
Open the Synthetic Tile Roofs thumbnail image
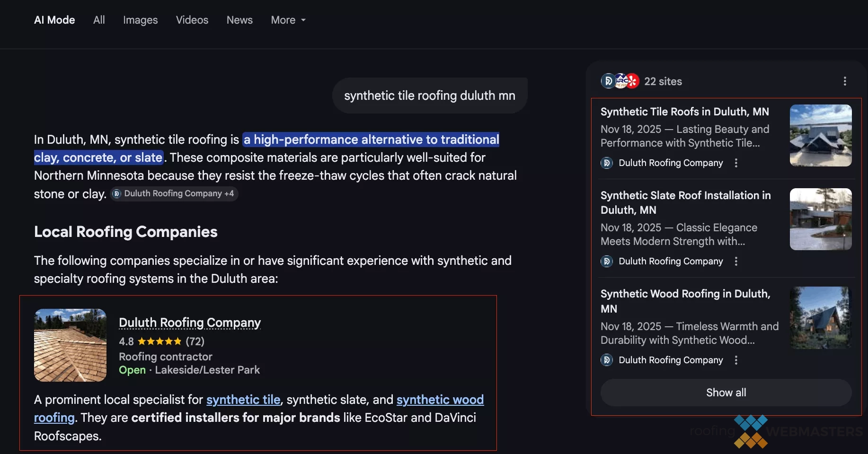821,135
